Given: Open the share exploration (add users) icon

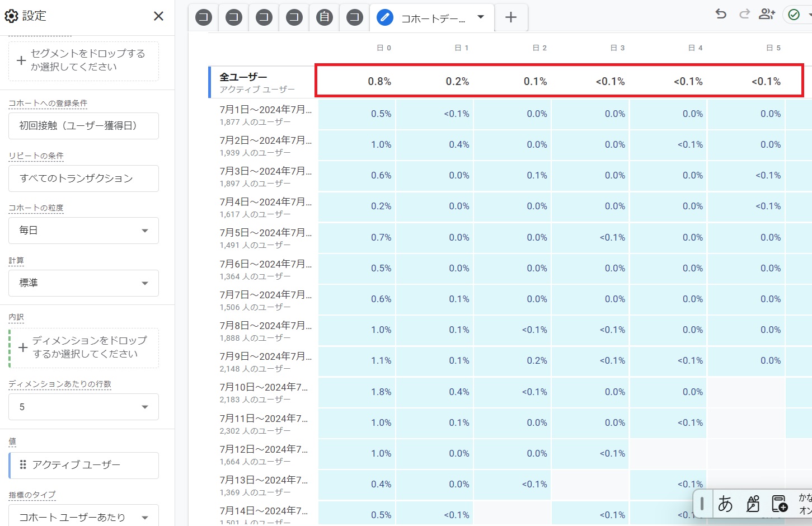Looking at the screenshot, I should click(767, 15).
